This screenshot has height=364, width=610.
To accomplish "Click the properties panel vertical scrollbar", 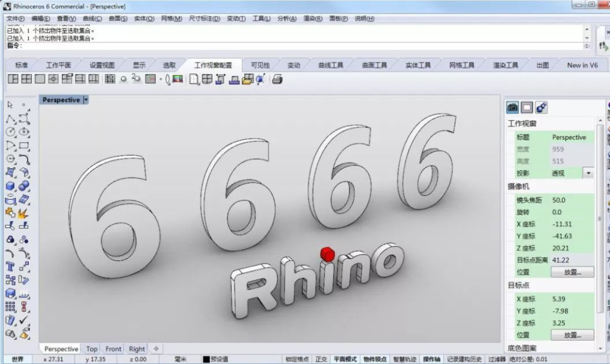I will [x=600, y=218].
